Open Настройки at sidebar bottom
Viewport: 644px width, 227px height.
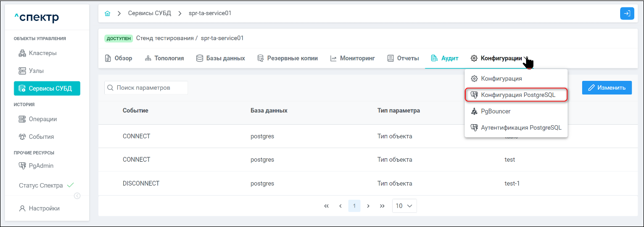coord(44,208)
